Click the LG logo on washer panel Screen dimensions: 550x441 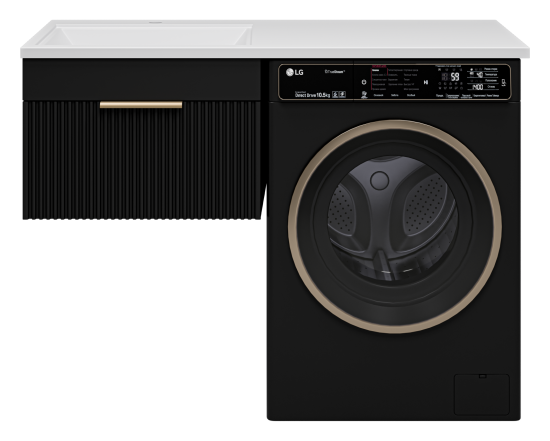tap(295, 73)
